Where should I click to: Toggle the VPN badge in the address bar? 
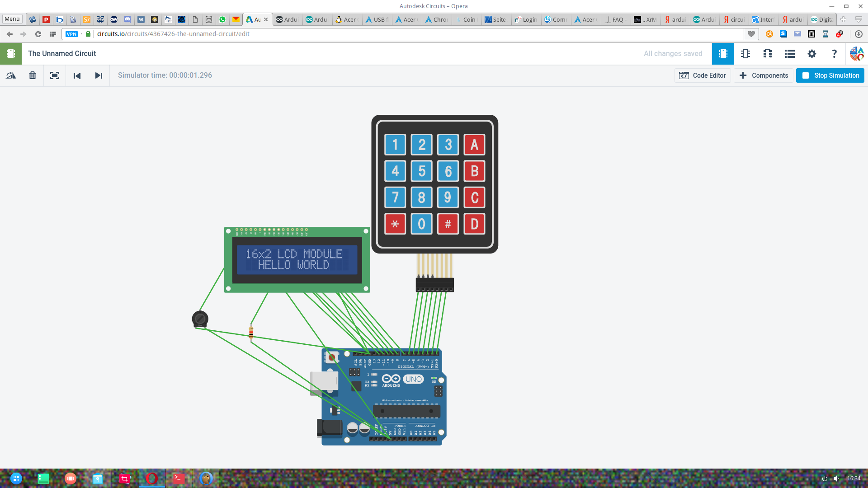point(71,34)
